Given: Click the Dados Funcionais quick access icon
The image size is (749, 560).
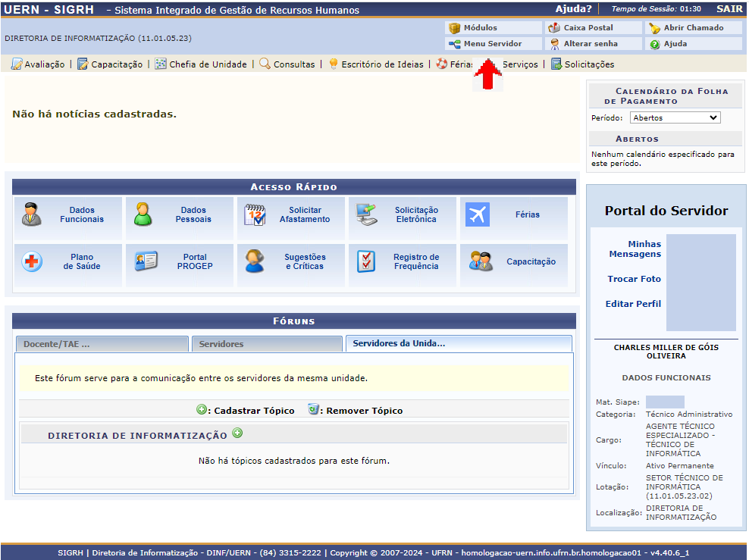Looking at the screenshot, I should (32, 215).
